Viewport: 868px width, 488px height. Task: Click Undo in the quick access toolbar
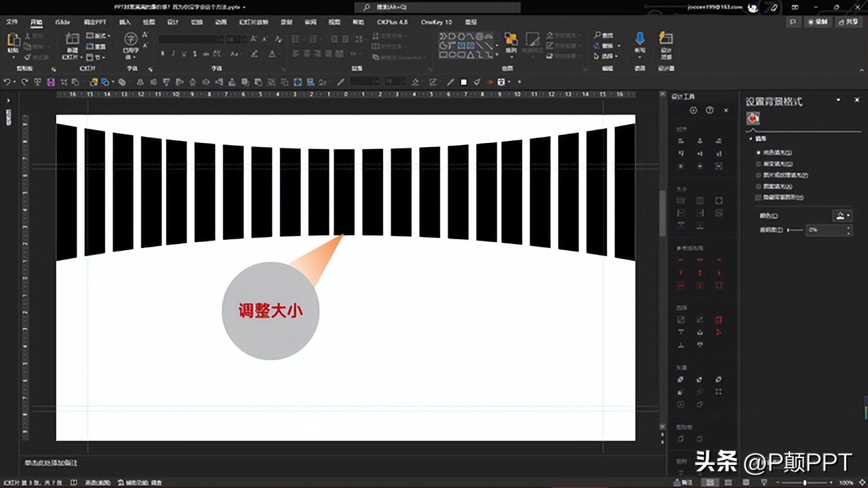[x=7, y=82]
